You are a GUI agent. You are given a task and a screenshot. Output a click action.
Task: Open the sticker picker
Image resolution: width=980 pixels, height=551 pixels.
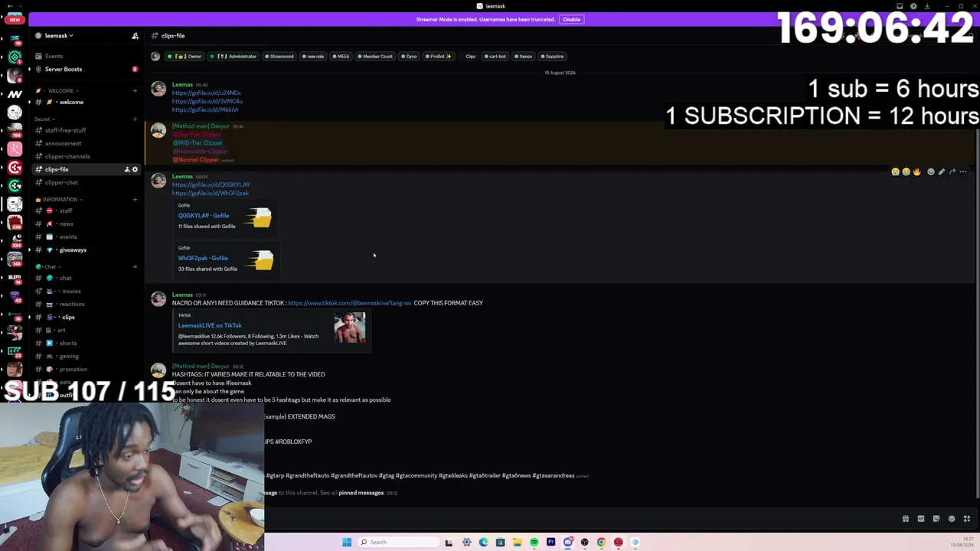(936, 519)
